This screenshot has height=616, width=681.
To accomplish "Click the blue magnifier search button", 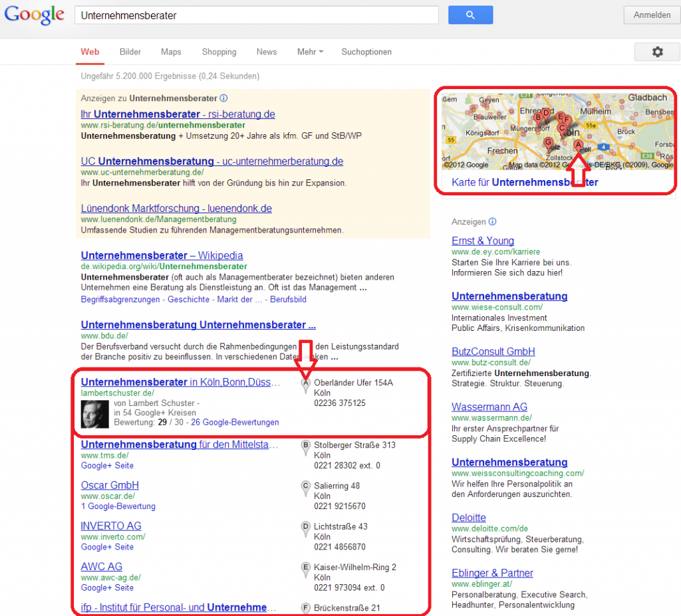I will 470,15.
